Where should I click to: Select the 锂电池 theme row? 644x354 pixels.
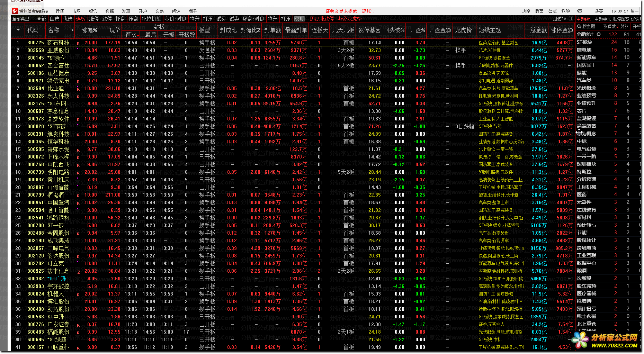coord(609,50)
